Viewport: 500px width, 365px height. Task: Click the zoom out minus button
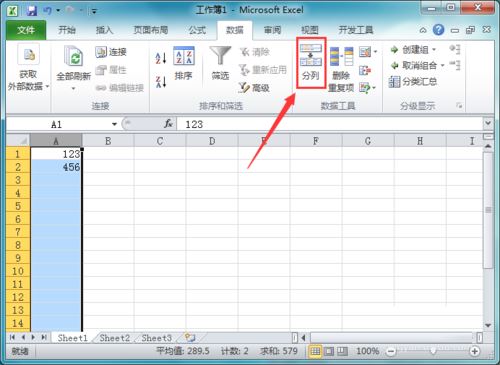[x=391, y=351]
